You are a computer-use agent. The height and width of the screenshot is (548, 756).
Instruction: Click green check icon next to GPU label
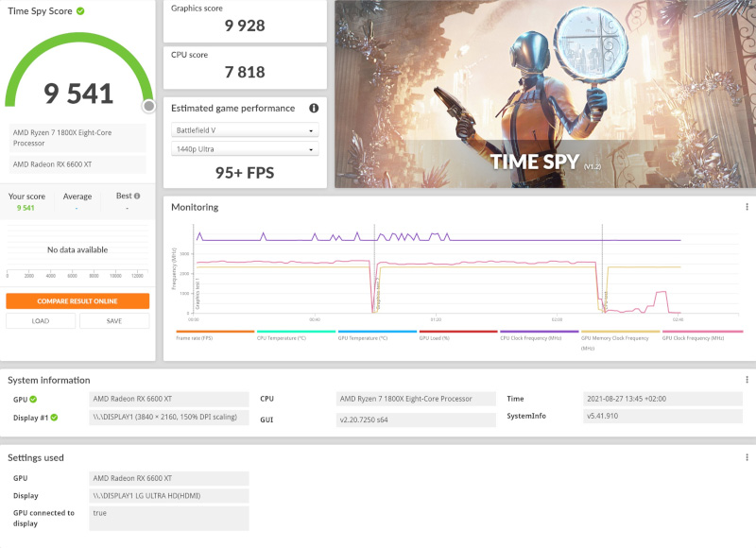click(x=33, y=399)
